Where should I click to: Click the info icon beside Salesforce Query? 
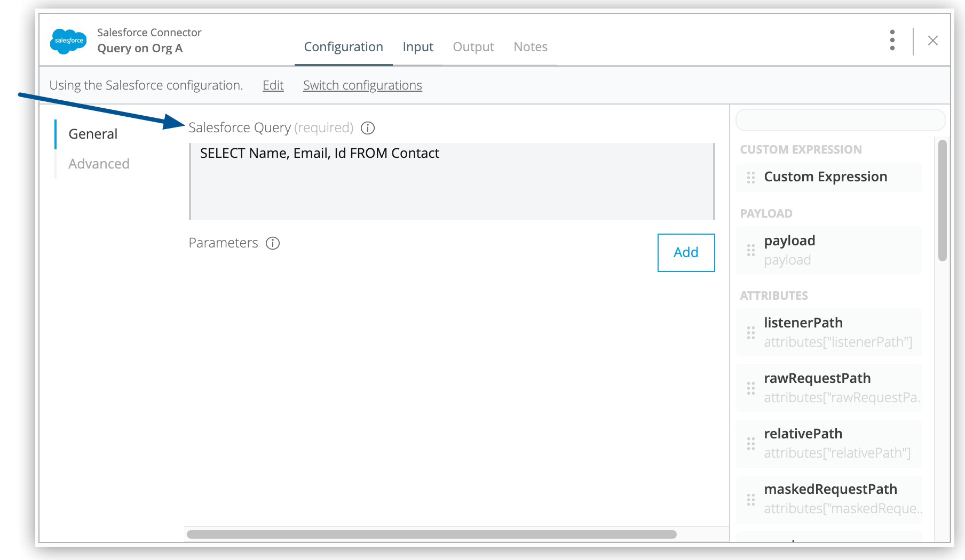point(369,128)
